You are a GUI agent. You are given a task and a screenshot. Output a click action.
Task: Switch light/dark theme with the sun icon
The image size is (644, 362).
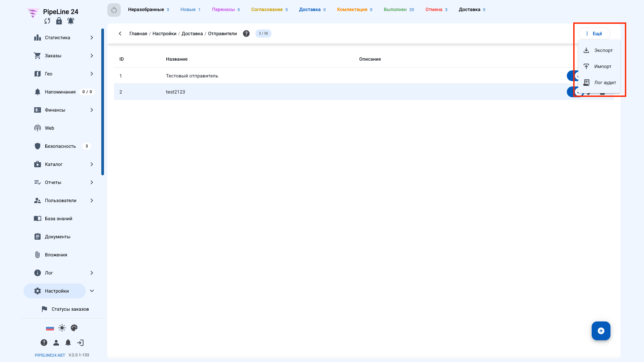pyautogui.click(x=62, y=328)
